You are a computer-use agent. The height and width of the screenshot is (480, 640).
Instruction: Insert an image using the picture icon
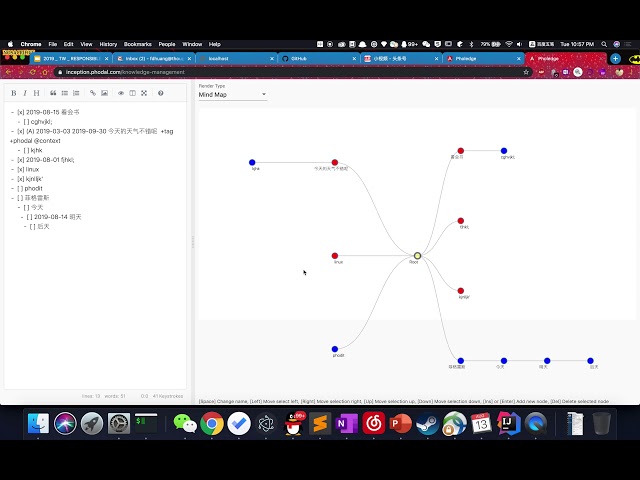tap(104, 93)
